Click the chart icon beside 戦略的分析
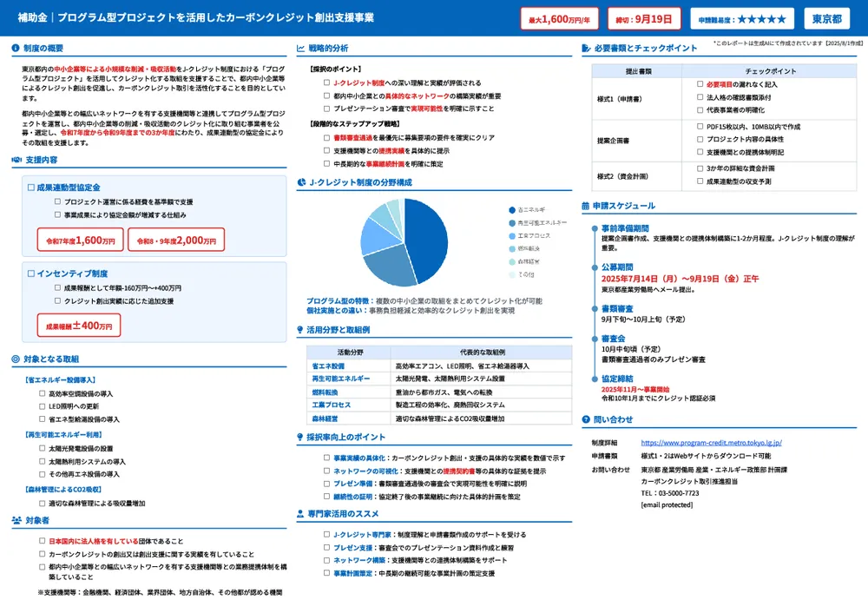868x613 pixels. coord(300,48)
